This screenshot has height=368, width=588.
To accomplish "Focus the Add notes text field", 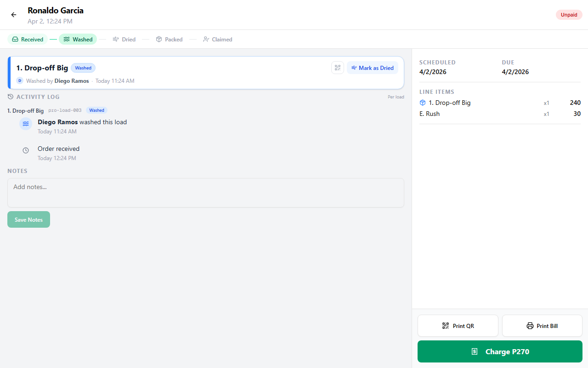I will point(206,192).
